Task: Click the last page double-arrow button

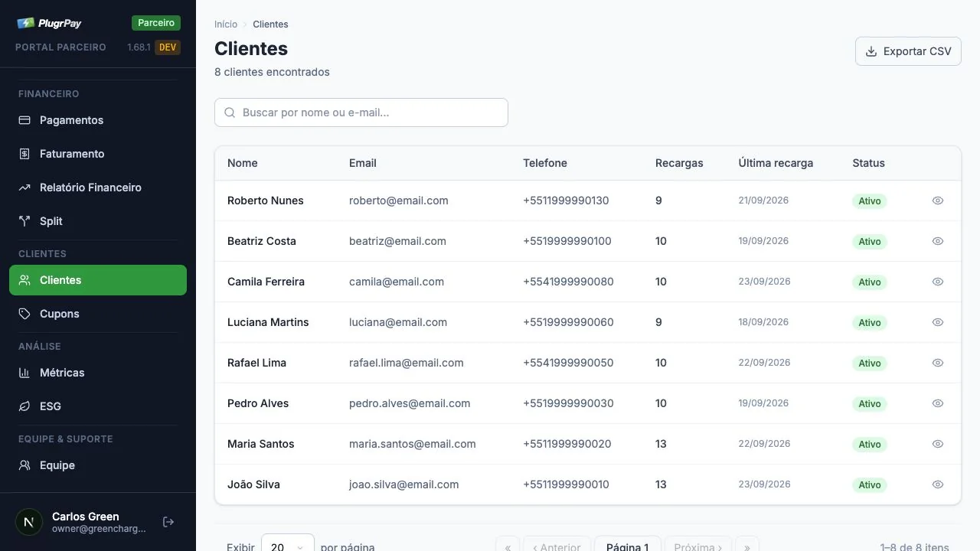Action: pos(747,545)
